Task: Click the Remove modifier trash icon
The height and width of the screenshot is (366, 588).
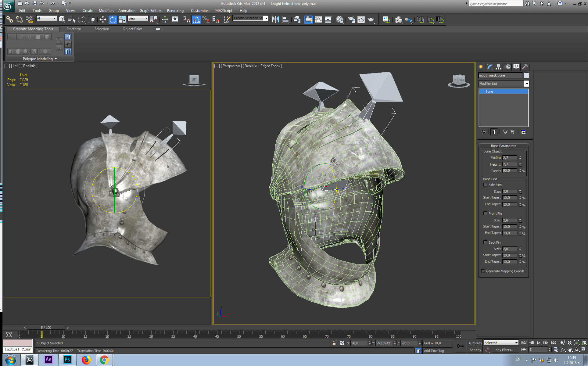Action: tap(512, 132)
